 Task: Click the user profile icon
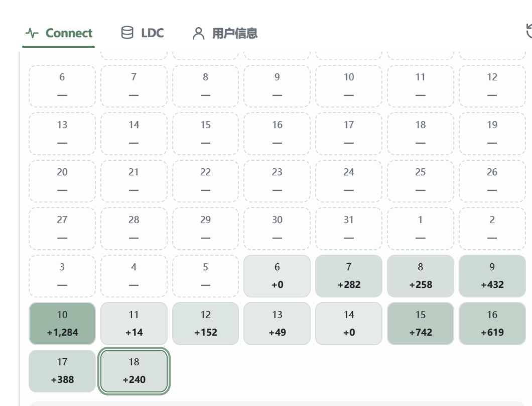click(198, 33)
